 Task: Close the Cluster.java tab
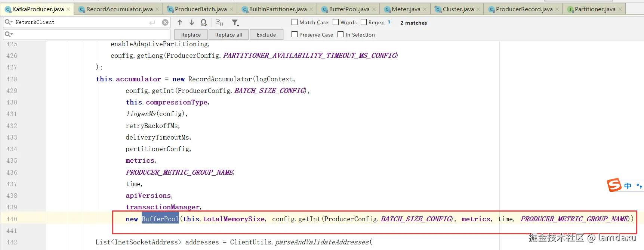coord(478,9)
